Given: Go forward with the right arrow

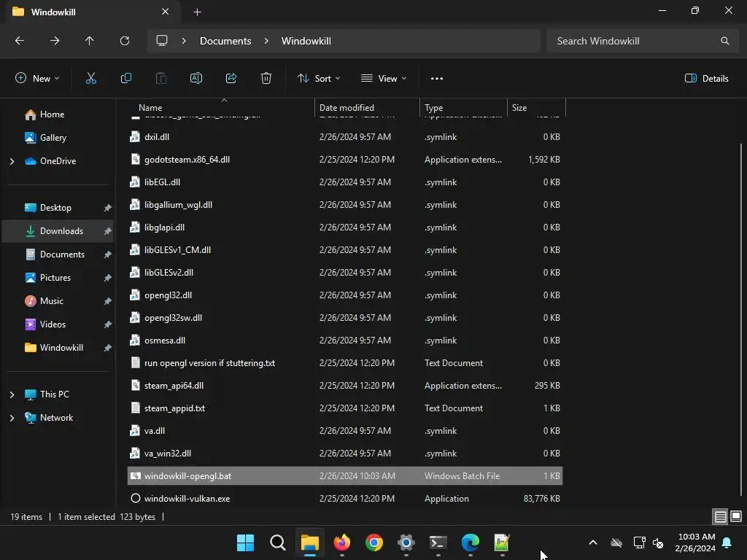Looking at the screenshot, I should tap(55, 41).
